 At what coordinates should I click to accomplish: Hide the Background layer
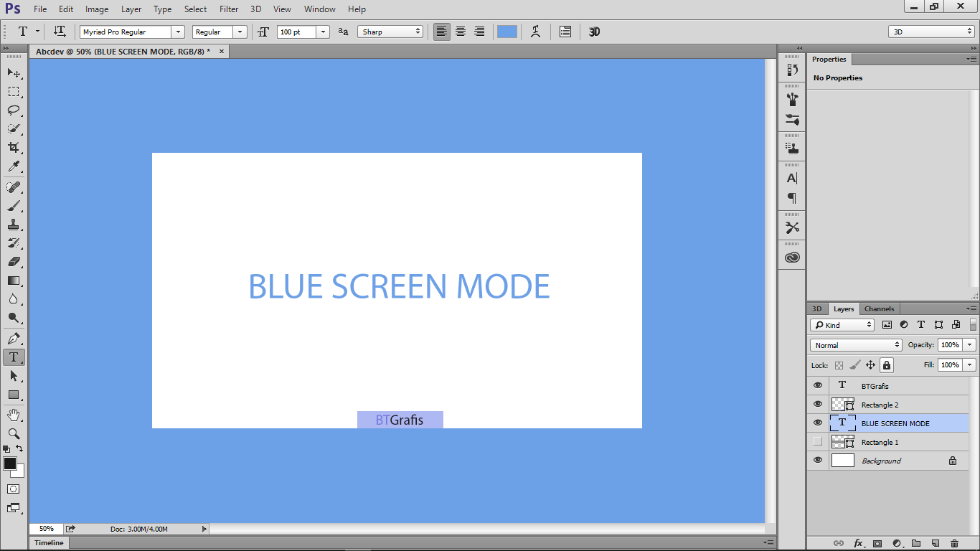pos(818,460)
